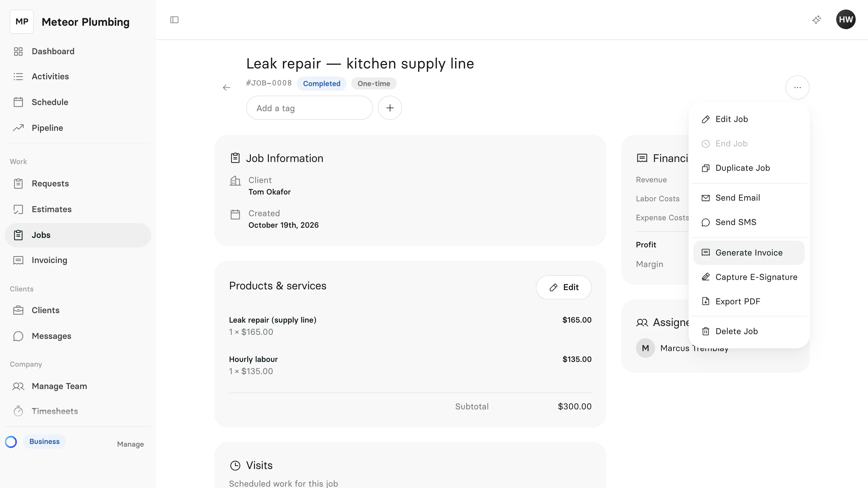Choose Edit Job from the menu
Image resolution: width=868 pixels, height=488 pixels.
click(749, 119)
